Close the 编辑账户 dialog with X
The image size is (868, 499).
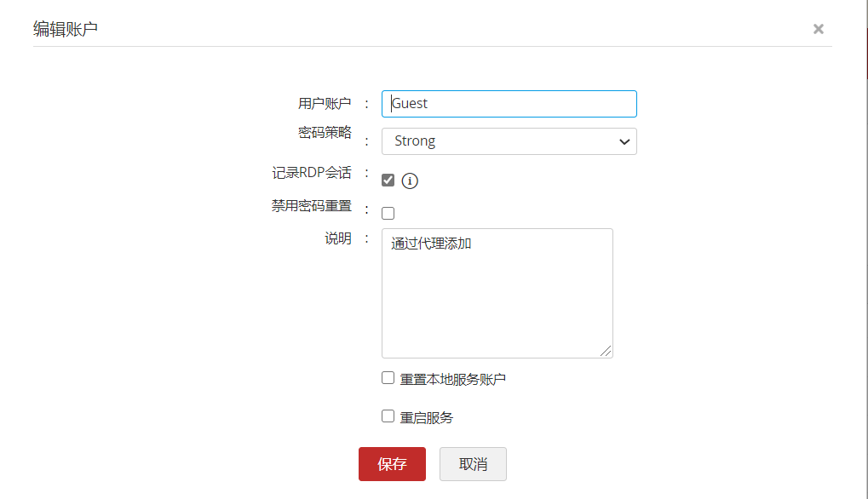pos(818,29)
